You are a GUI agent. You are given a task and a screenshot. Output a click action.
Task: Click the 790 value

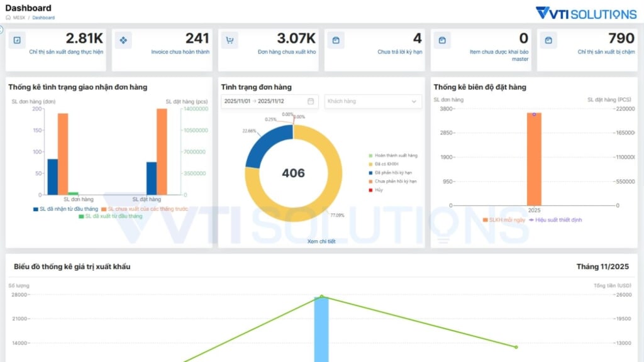[621, 38]
